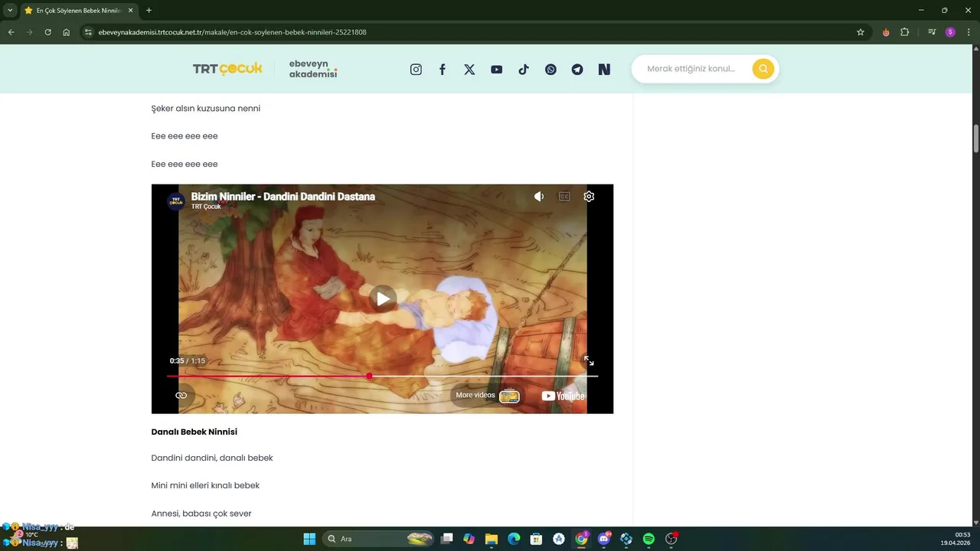Image resolution: width=980 pixels, height=551 pixels.
Task: Click 'Danalı Bebek Ninnisi' heading text
Action: [194, 432]
